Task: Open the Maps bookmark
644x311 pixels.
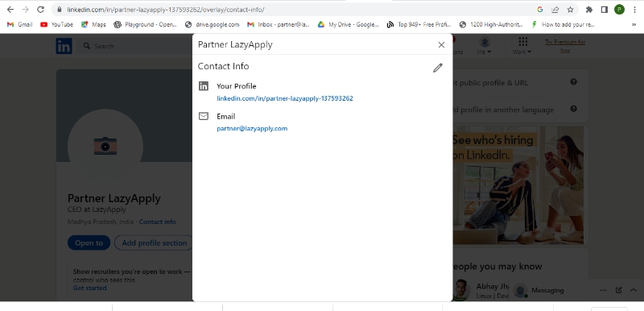Action: (93, 24)
